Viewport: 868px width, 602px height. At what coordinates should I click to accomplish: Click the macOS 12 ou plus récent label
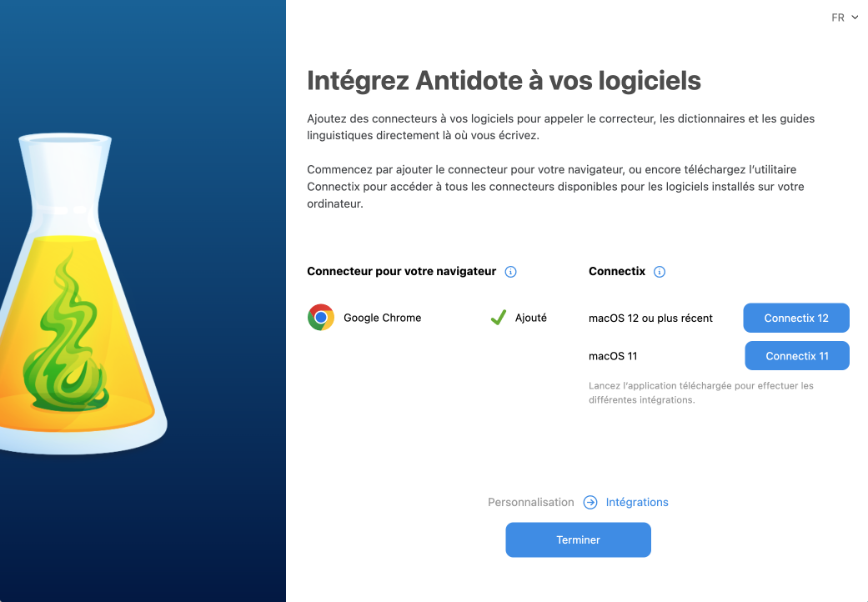[650, 319]
